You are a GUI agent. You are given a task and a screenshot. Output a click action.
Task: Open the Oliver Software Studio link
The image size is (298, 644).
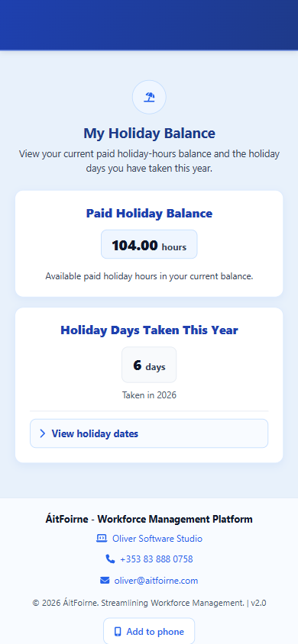(157, 539)
